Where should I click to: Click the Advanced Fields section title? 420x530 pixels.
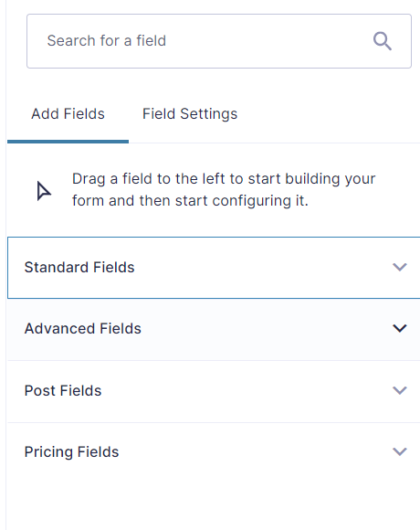[83, 329]
